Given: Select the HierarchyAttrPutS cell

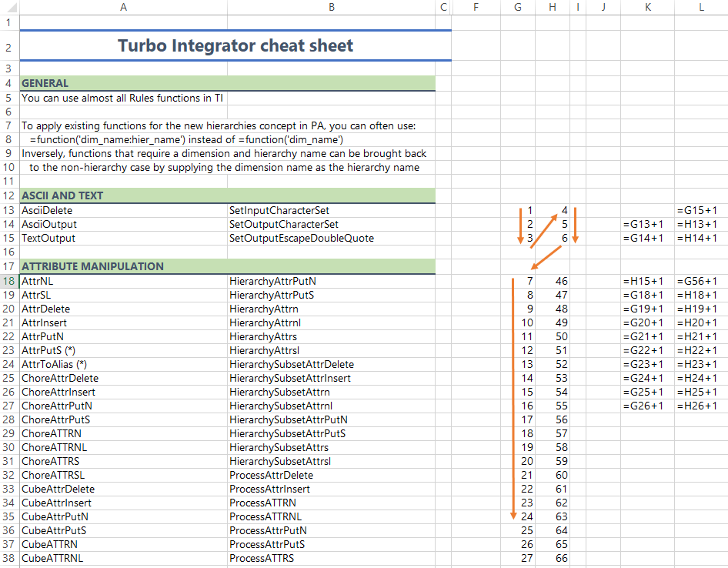Looking at the screenshot, I should point(332,296).
